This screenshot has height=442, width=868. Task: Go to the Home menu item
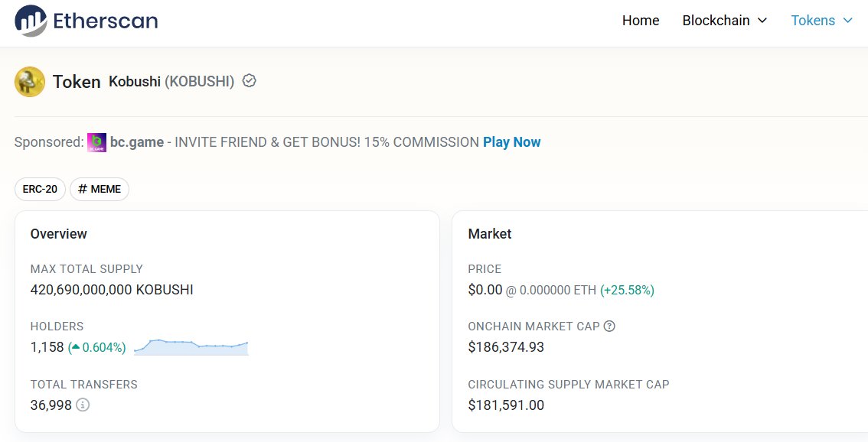tap(641, 21)
